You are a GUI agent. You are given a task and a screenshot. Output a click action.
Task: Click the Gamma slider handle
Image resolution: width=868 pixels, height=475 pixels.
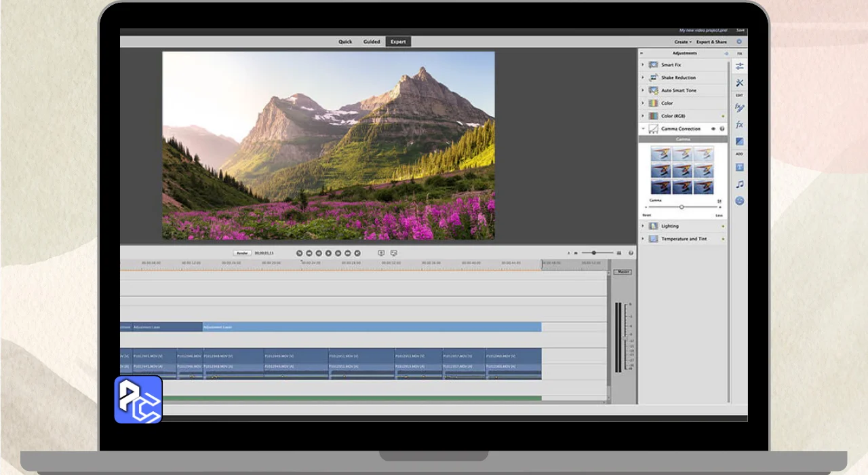pos(682,207)
